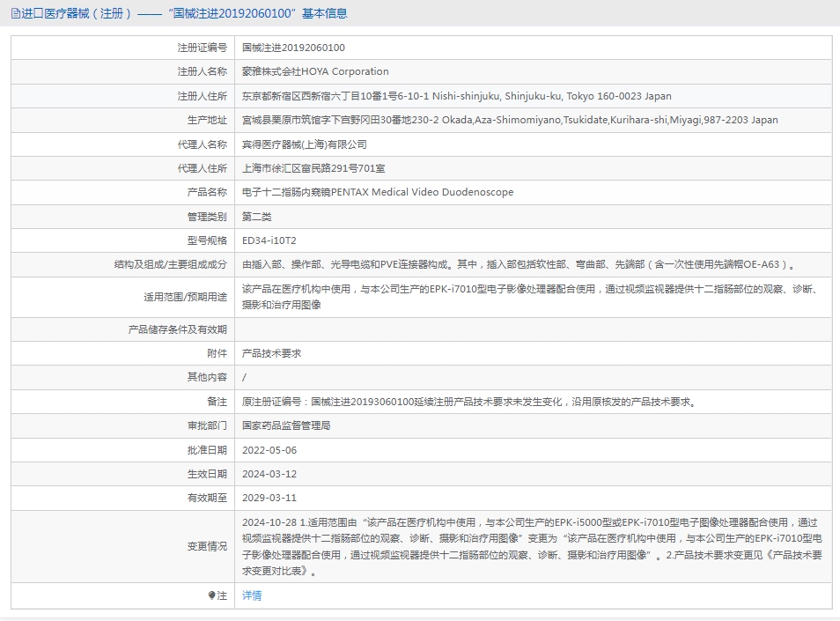Select the 生效日期 label

coord(207,474)
